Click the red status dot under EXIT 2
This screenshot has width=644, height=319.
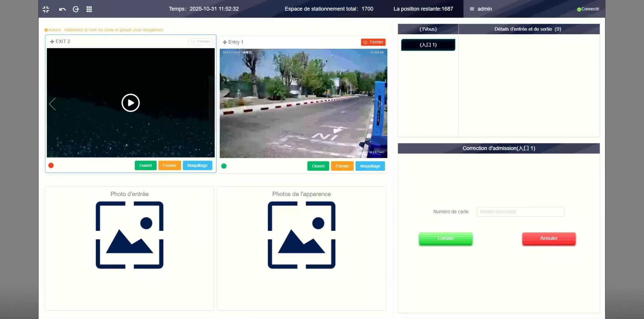[51, 166]
